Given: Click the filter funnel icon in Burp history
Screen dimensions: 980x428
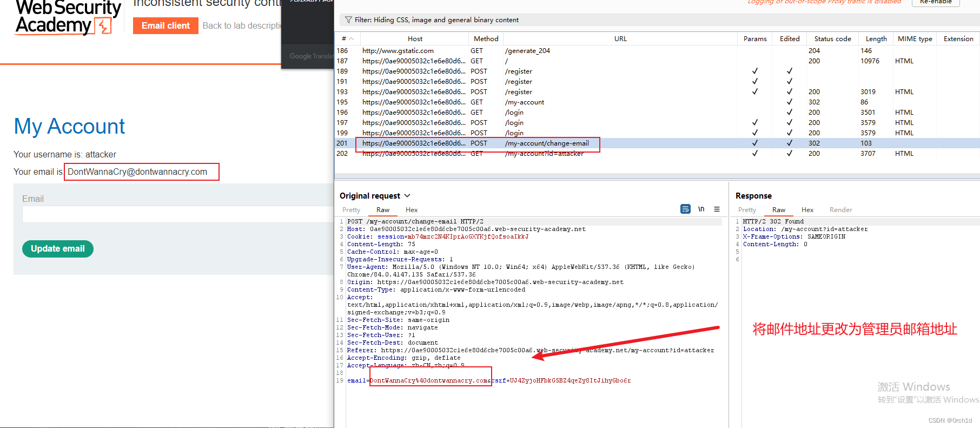Looking at the screenshot, I should 348,20.
